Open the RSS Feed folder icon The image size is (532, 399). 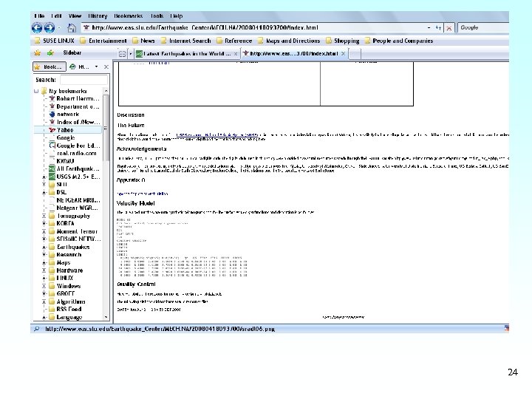click(x=52, y=309)
